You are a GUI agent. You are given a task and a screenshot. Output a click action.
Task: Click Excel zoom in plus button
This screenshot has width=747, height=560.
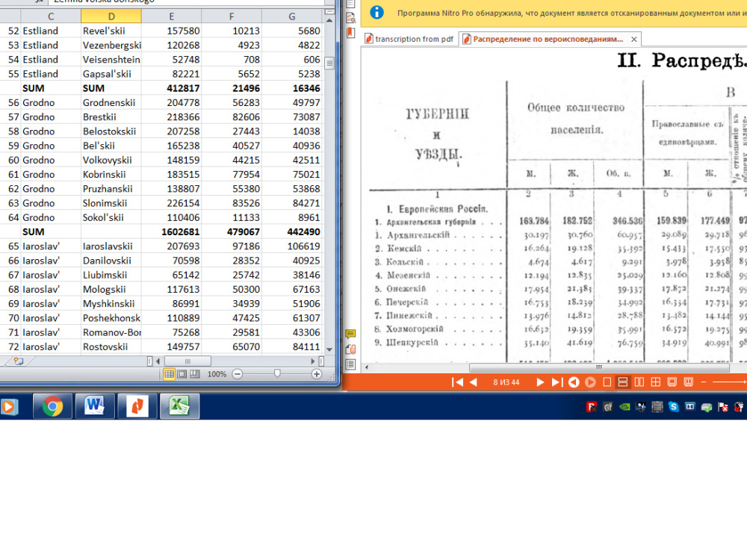[316, 374]
